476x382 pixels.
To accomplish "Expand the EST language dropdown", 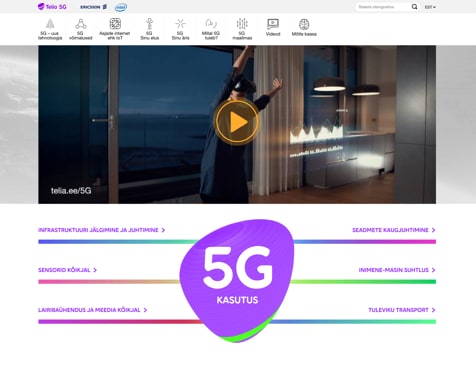I will coord(430,7).
